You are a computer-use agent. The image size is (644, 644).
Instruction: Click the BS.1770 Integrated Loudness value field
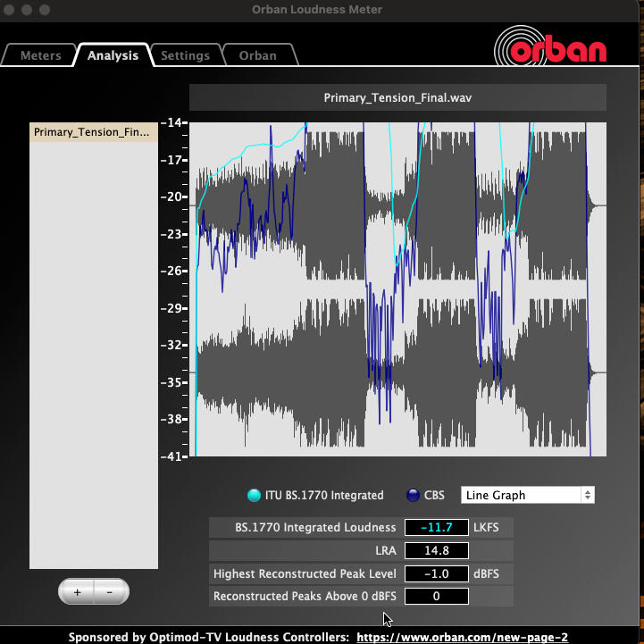tap(436, 527)
